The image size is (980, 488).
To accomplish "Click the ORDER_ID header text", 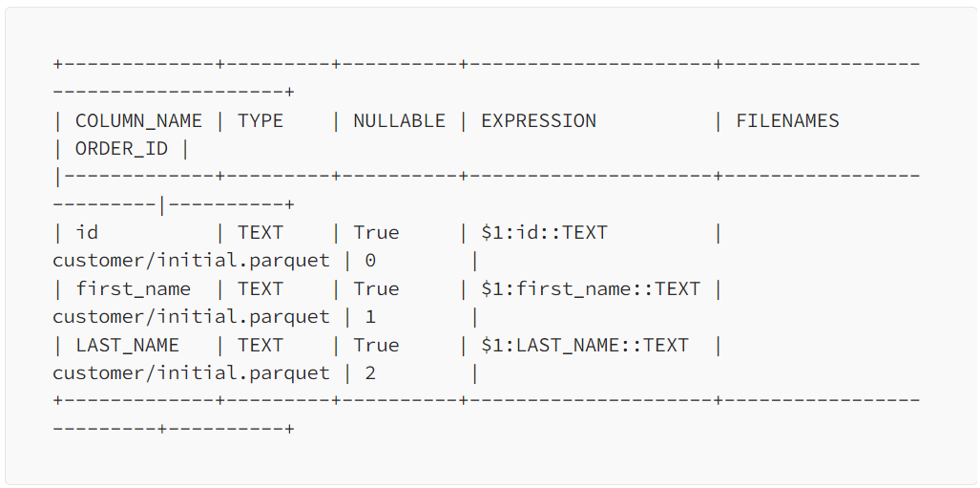I will (122, 149).
